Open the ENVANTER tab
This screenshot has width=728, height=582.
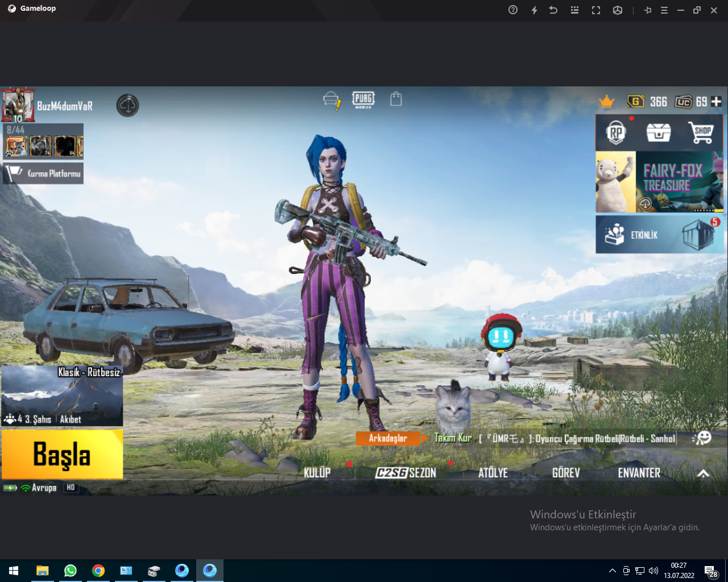tap(639, 473)
